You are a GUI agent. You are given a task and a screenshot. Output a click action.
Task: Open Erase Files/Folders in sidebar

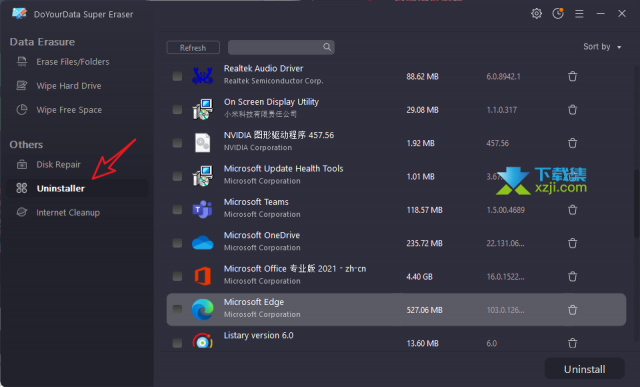tap(73, 62)
